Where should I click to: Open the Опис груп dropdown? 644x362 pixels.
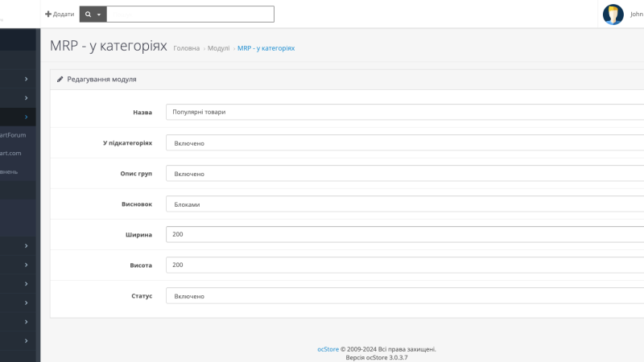click(x=405, y=174)
